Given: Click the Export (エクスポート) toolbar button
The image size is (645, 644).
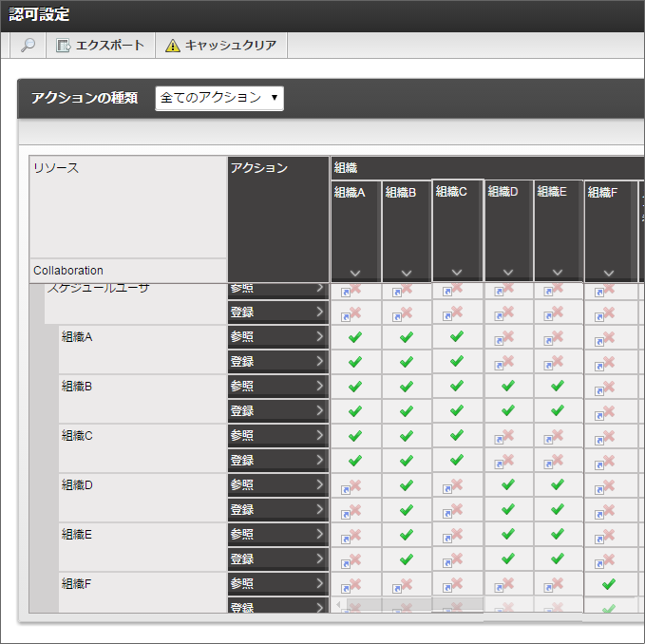Looking at the screenshot, I should (x=101, y=46).
